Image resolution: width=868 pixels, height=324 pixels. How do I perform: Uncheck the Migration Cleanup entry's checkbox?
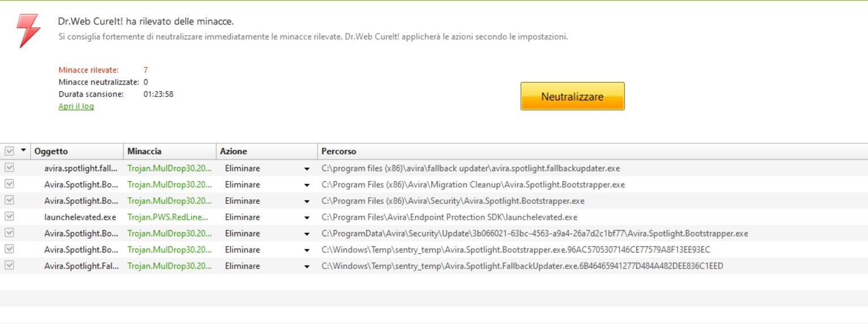point(9,184)
